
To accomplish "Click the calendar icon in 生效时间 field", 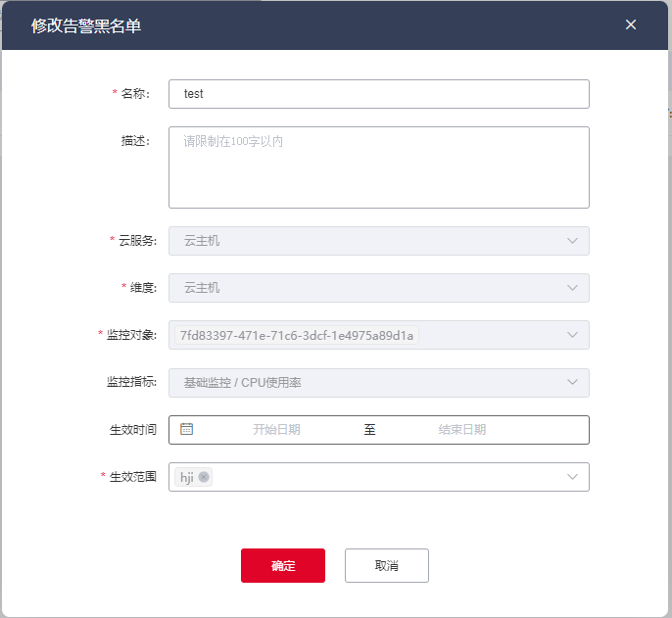I will [187, 429].
